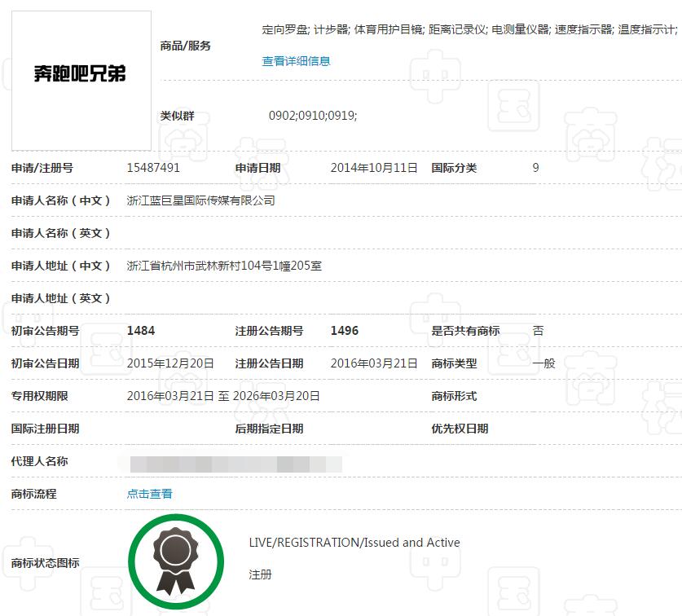This screenshot has width=682, height=616.
Task: Select the 是否共有商标 value 否
Action: coord(539,331)
